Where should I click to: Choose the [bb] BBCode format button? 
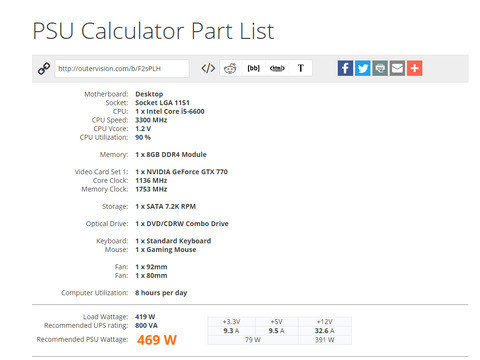point(253,68)
